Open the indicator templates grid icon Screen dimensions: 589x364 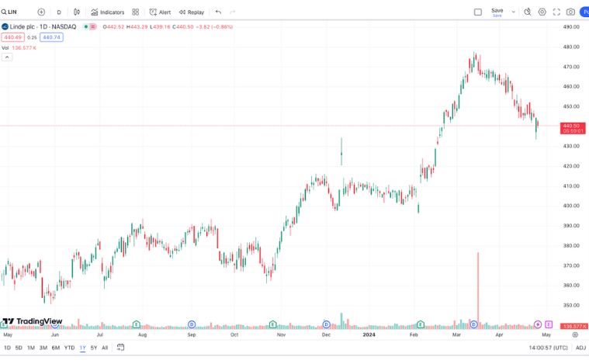[x=136, y=12]
